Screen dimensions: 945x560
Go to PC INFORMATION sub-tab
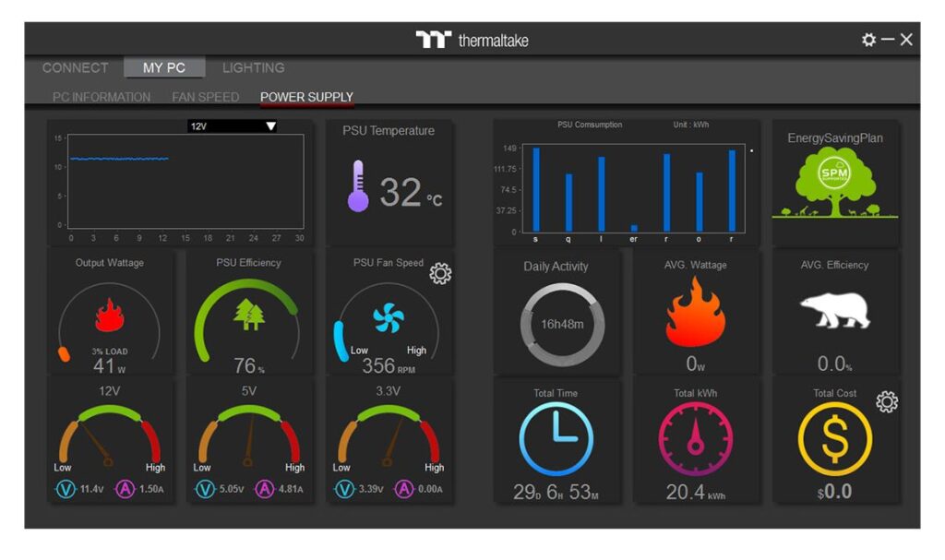click(x=102, y=97)
